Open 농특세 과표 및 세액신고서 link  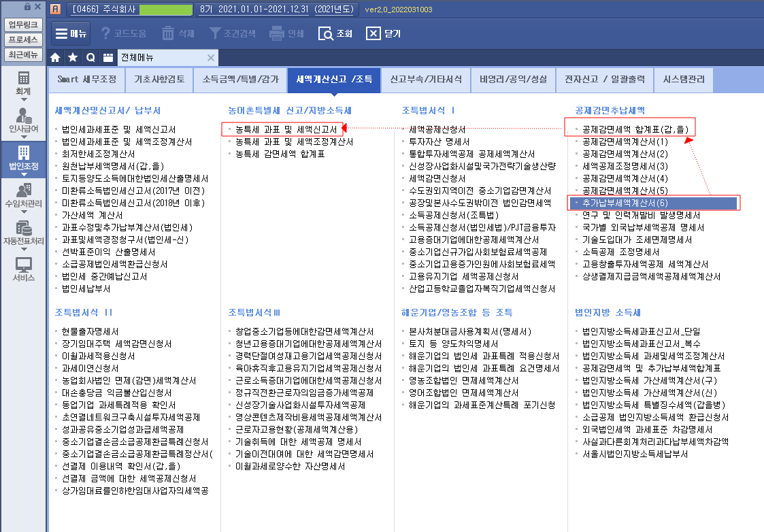coord(286,129)
